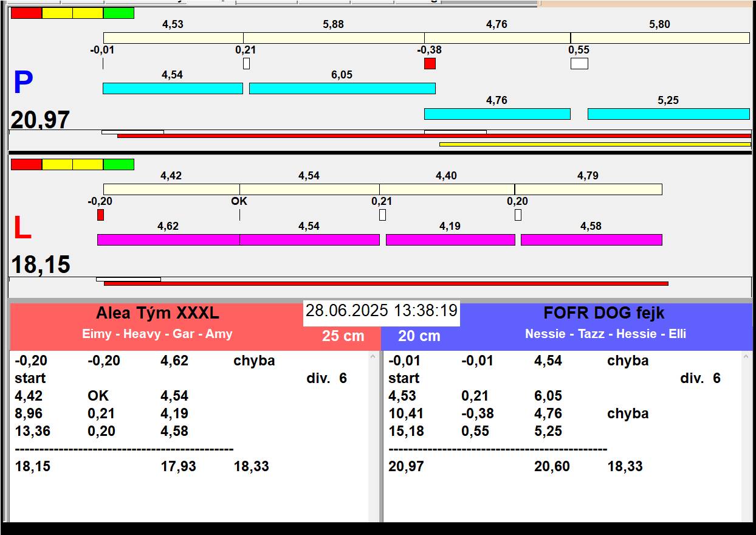
Task: Click the red progress bar in lane L
Action: 386,283
